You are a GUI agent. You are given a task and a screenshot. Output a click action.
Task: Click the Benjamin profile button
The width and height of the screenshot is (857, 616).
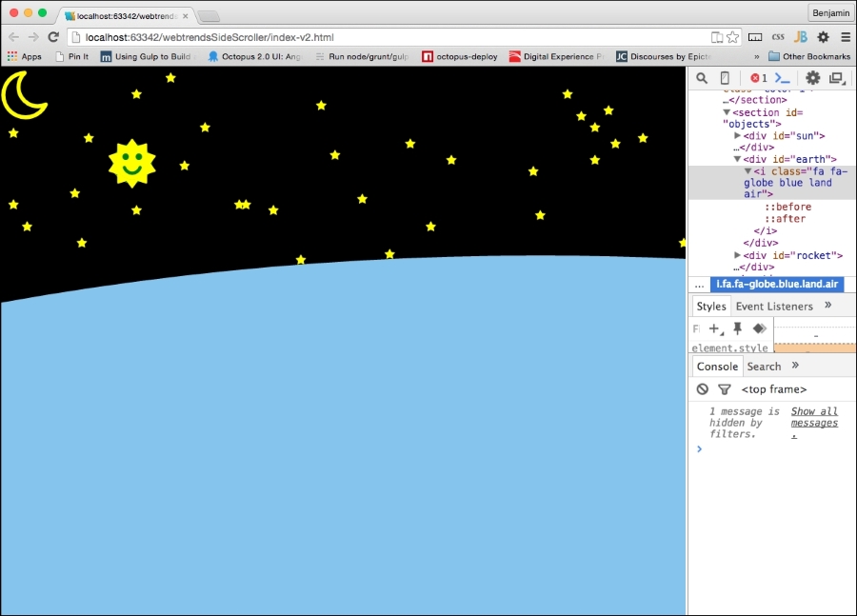tap(830, 12)
